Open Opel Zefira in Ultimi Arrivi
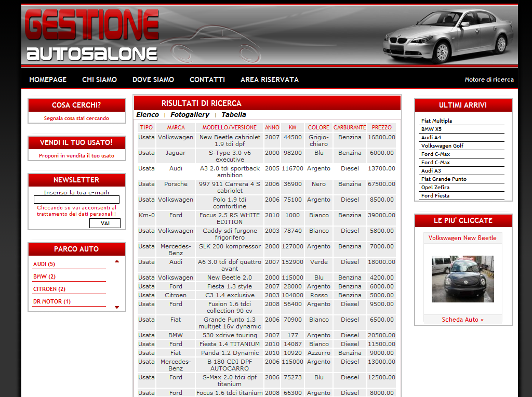This screenshot has height=397, width=532. (435, 187)
